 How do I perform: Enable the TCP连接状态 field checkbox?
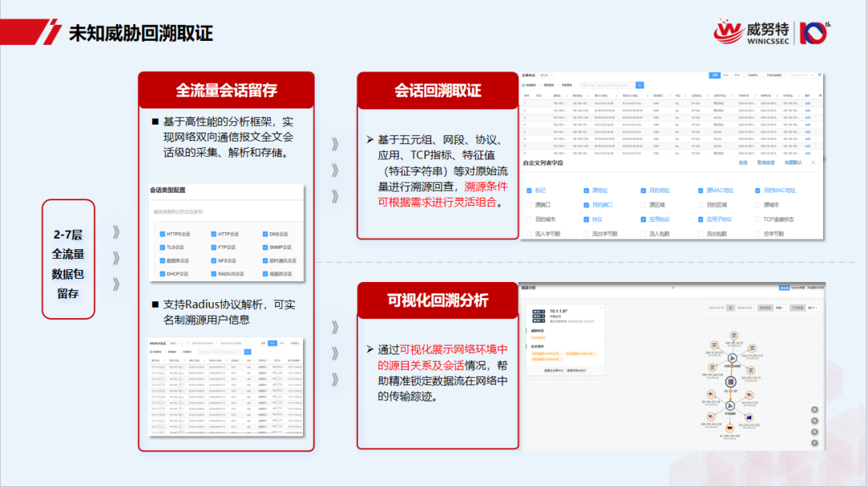(x=758, y=219)
